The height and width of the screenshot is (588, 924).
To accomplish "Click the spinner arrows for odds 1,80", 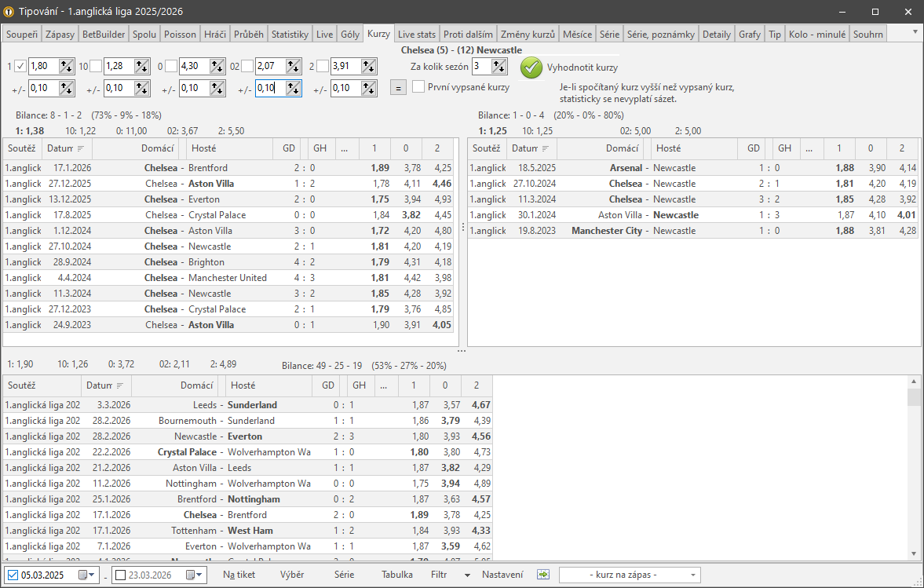I will (x=66, y=67).
